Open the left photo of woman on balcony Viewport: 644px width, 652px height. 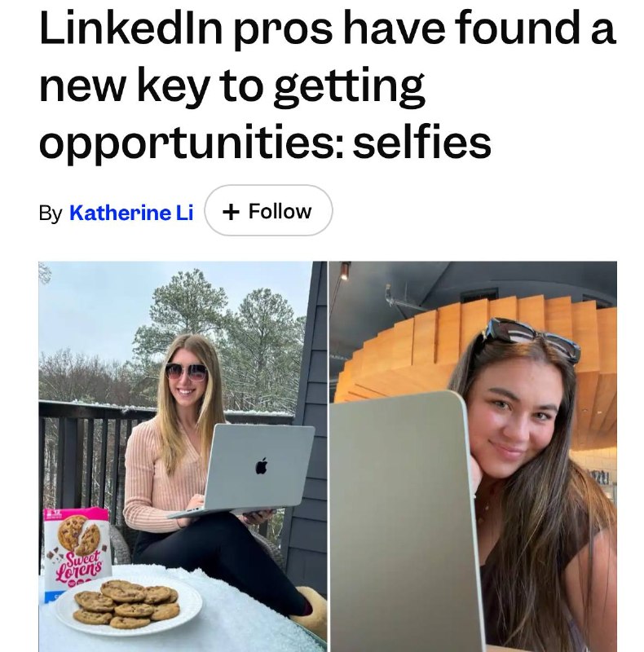pyautogui.click(x=183, y=456)
